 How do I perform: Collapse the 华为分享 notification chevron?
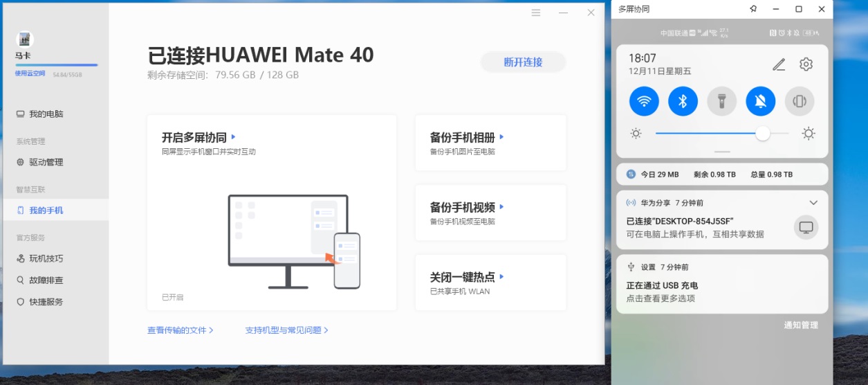click(813, 203)
